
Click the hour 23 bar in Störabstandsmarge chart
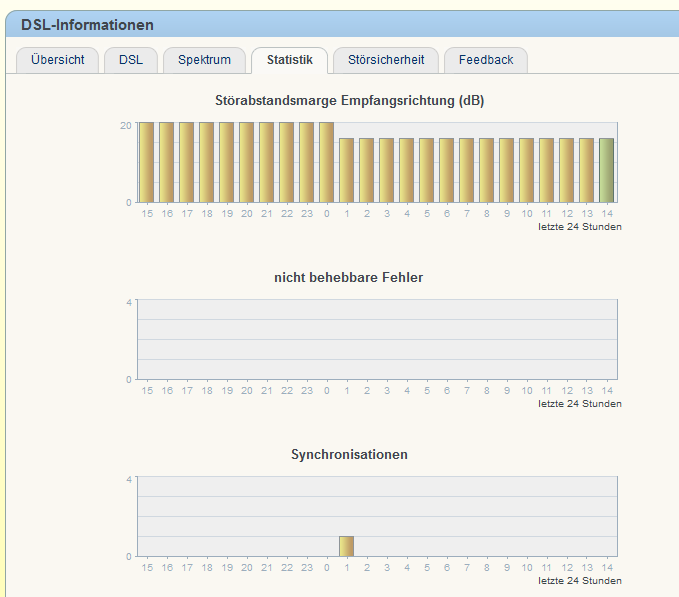[306, 162]
